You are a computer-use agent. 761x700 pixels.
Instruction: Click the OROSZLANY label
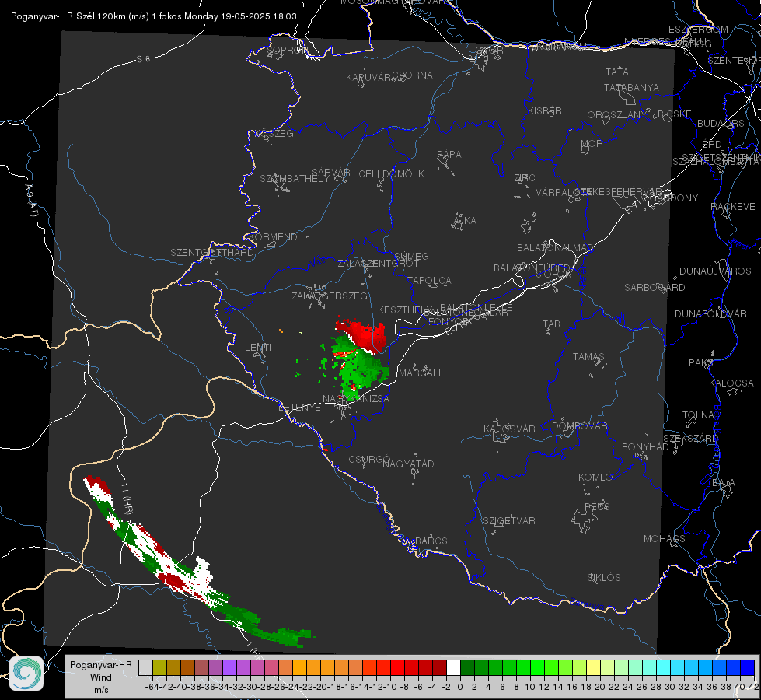[617, 115]
